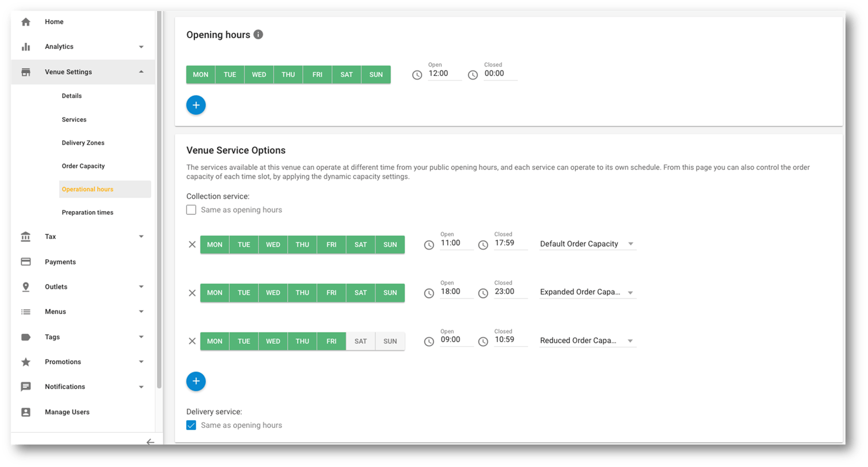The width and height of the screenshot is (868, 467).
Task: Click the Payments card icon
Action: pyautogui.click(x=26, y=261)
